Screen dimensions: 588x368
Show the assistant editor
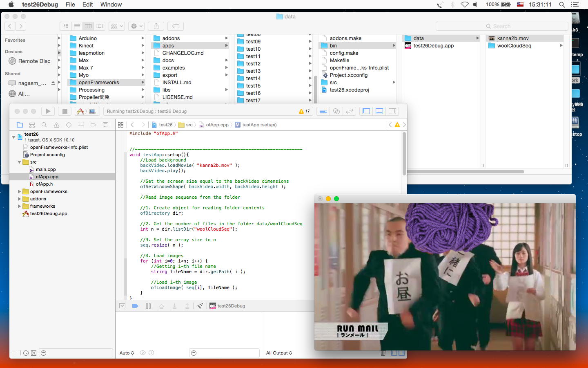click(x=336, y=111)
